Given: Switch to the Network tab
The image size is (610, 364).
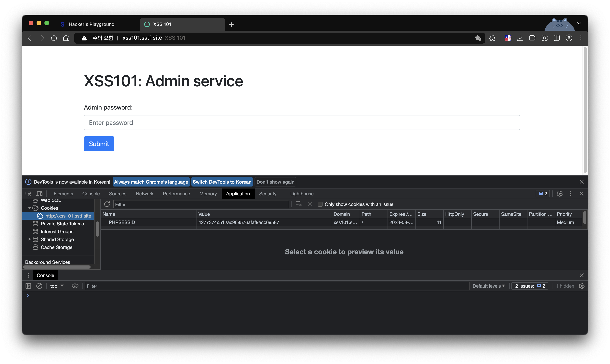Looking at the screenshot, I should point(145,194).
